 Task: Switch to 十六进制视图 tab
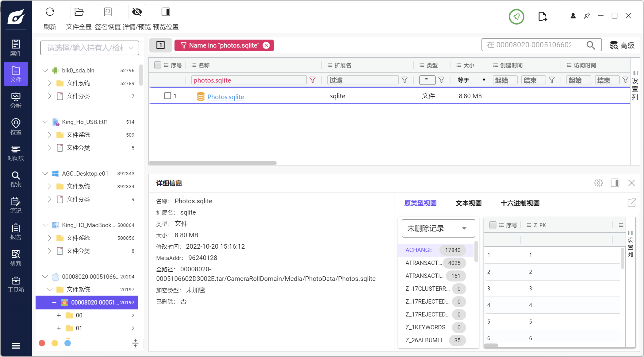[520, 203]
